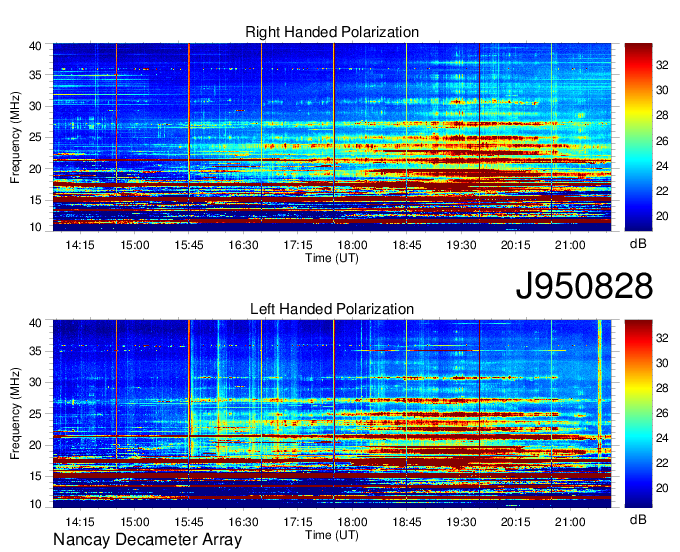Click the 22 value on the Left Handed color scale
The image size is (680, 552).
pyautogui.click(x=662, y=463)
